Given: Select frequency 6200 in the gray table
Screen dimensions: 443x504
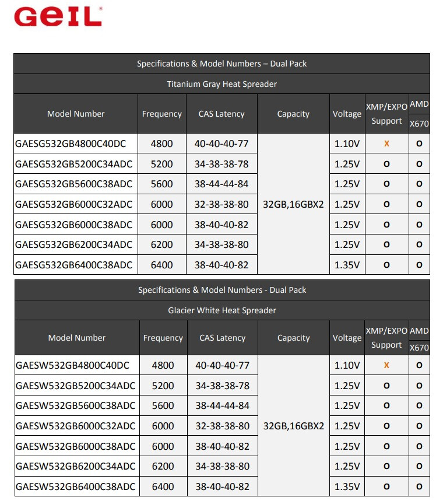Looking at the screenshot, I should point(161,244).
